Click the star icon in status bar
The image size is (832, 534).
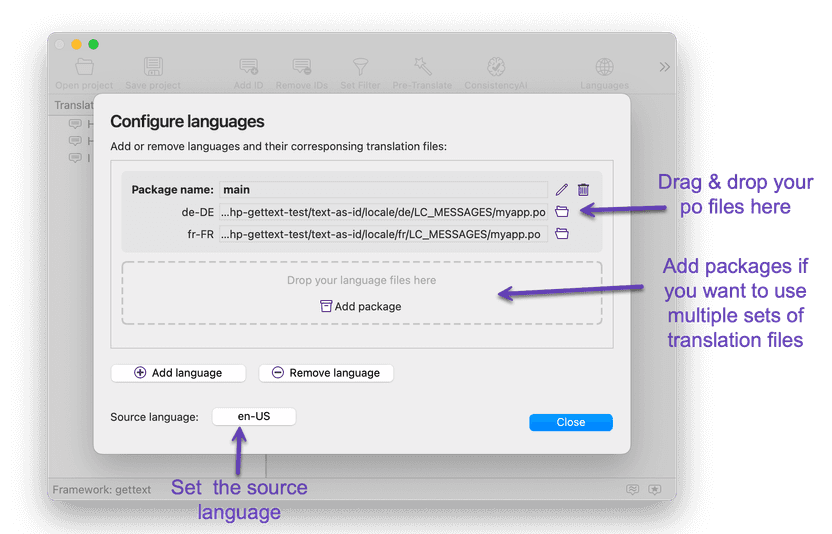pos(655,489)
